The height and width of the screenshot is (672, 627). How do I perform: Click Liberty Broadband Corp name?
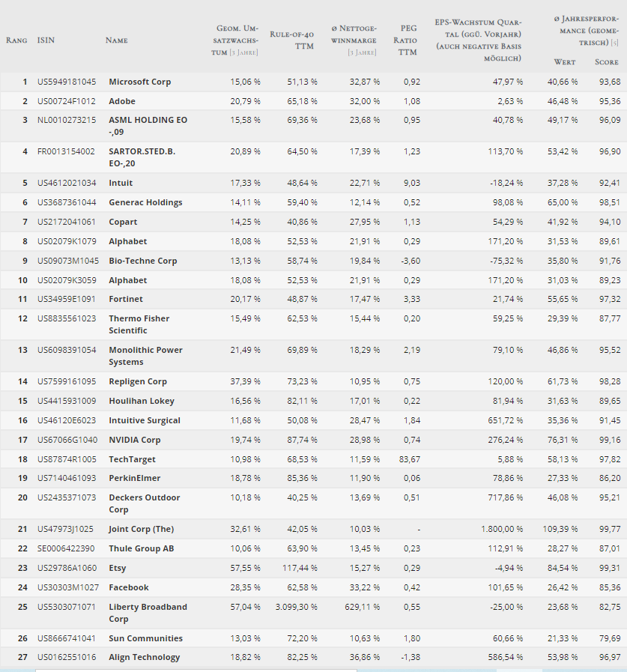[x=148, y=613]
